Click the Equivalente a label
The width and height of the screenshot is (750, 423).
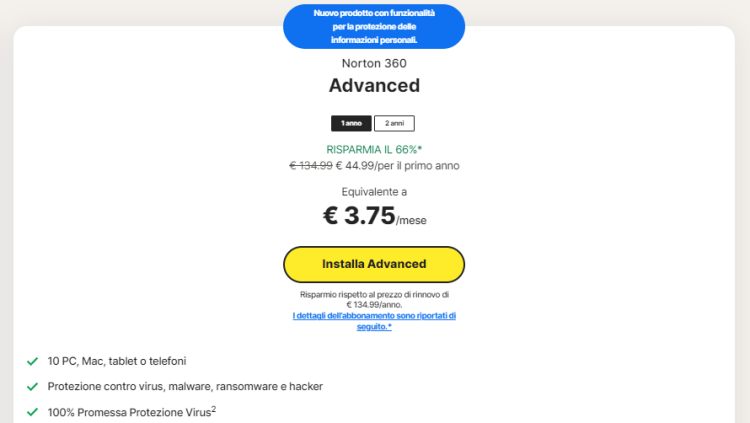coord(374,191)
